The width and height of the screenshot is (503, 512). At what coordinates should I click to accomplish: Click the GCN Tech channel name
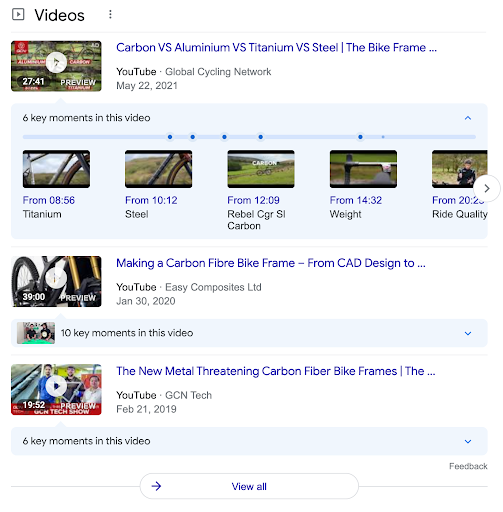coord(188,395)
